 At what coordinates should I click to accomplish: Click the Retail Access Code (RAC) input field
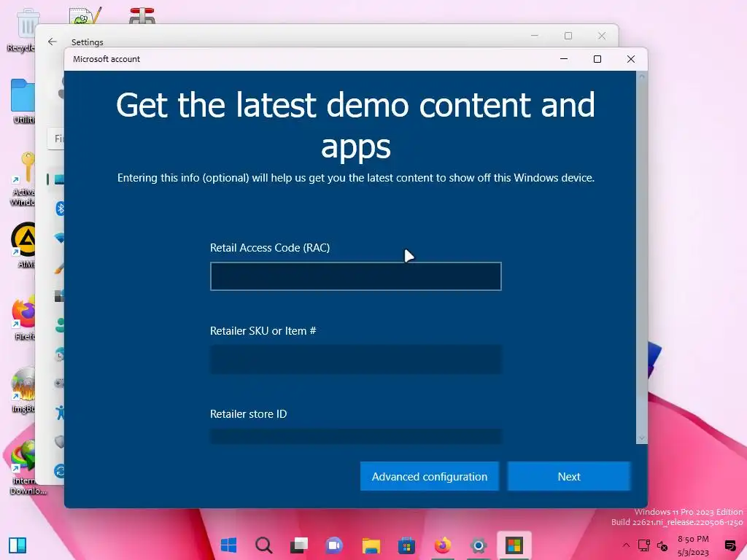355,276
